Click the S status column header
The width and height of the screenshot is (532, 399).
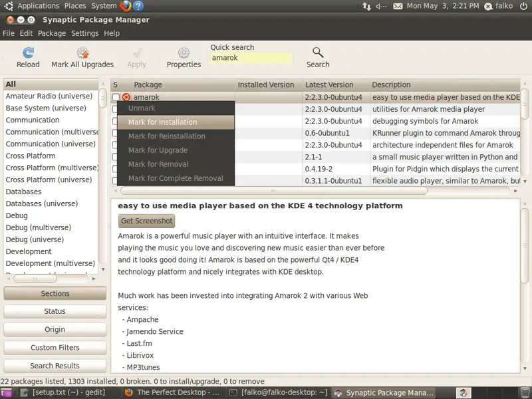tap(115, 84)
